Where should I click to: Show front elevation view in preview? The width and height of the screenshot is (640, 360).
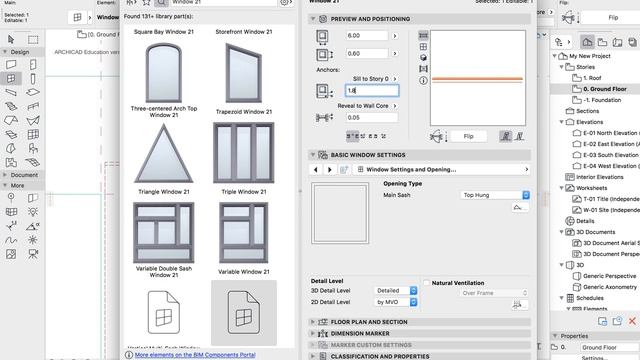tap(424, 47)
